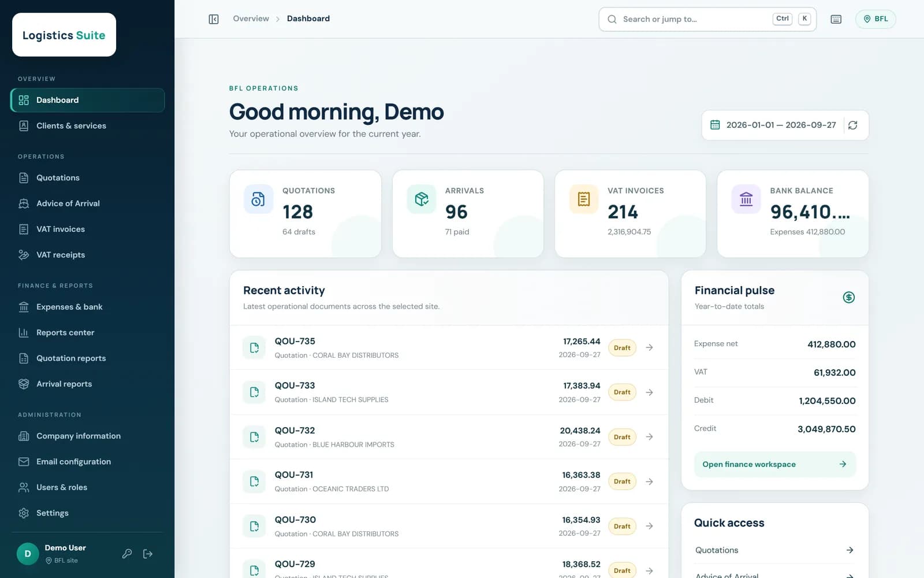Open the BFL site selector
The width and height of the screenshot is (924, 578).
[x=875, y=19]
